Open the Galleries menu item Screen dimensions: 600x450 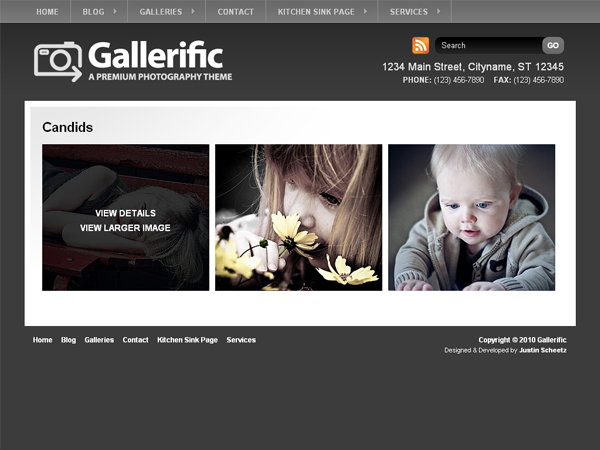pos(161,12)
